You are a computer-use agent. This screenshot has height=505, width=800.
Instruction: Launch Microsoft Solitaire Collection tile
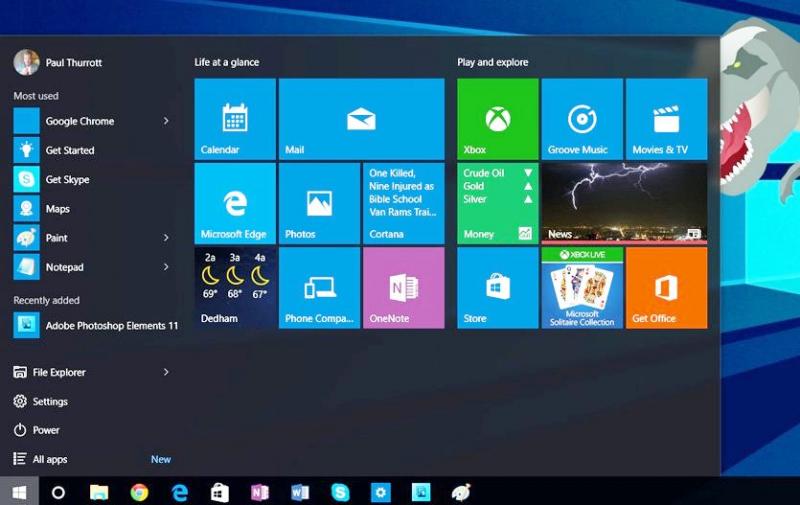pyautogui.click(x=582, y=288)
